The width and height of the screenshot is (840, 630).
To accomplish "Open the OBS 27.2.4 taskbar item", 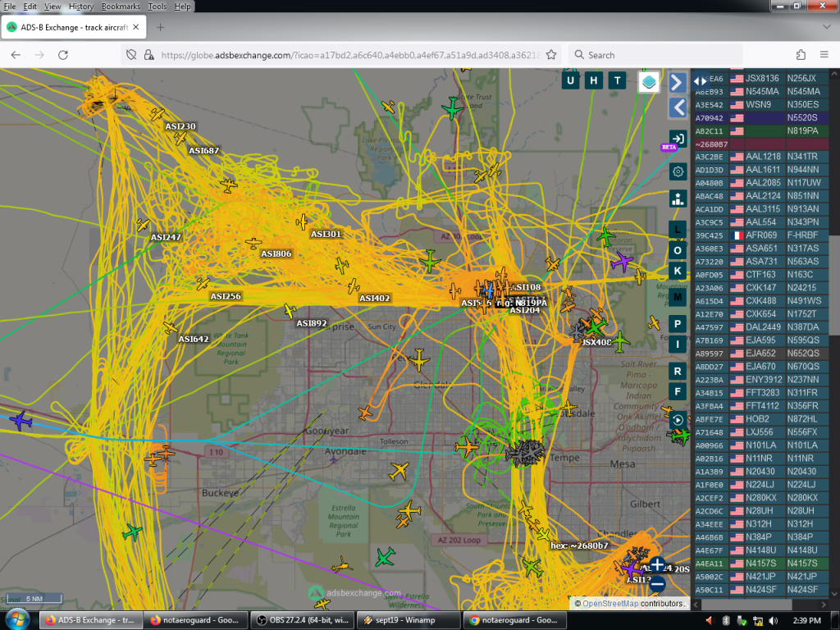I will click(x=302, y=620).
